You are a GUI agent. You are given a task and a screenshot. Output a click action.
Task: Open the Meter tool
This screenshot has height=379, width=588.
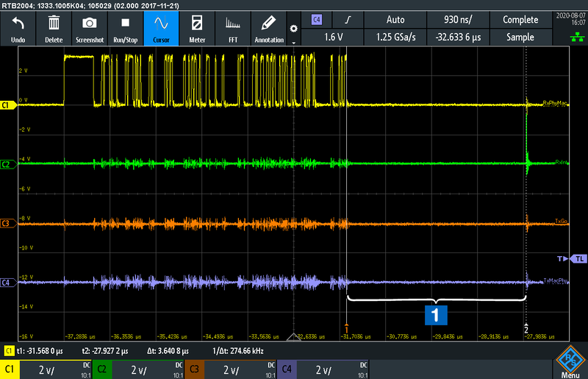point(197,29)
